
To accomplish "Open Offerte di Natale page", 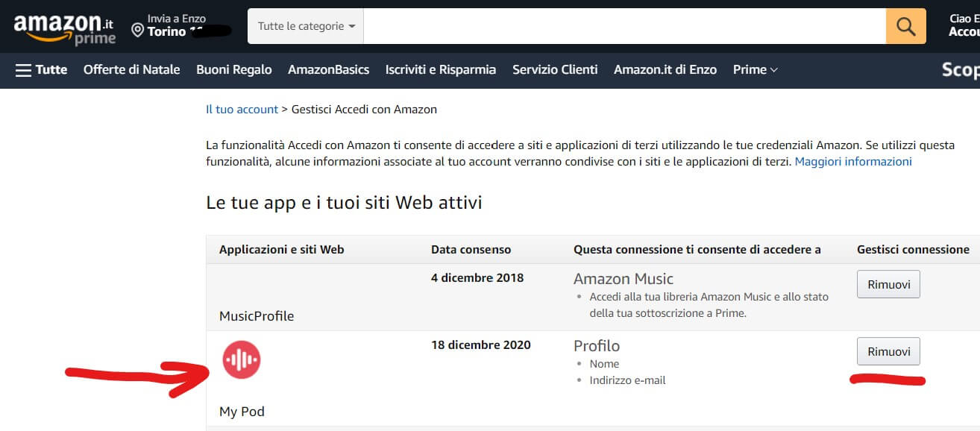I will point(131,69).
